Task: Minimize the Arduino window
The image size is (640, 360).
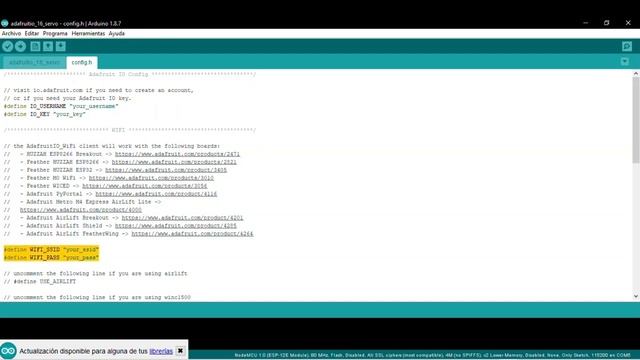Action: (585, 23)
